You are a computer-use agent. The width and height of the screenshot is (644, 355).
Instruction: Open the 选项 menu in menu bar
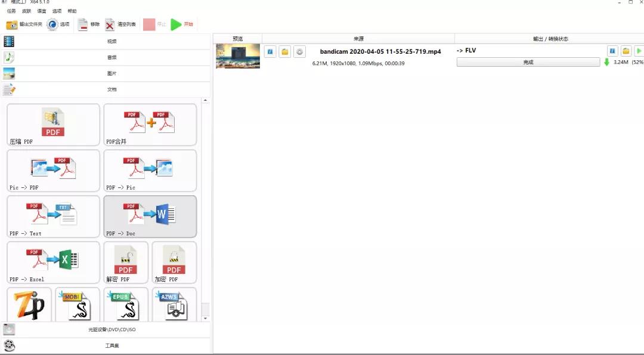(x=57, y=11)
